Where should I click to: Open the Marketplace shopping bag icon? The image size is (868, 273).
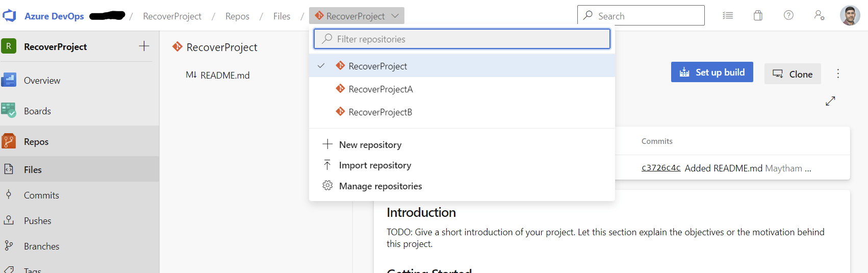(x=758, y=15)
